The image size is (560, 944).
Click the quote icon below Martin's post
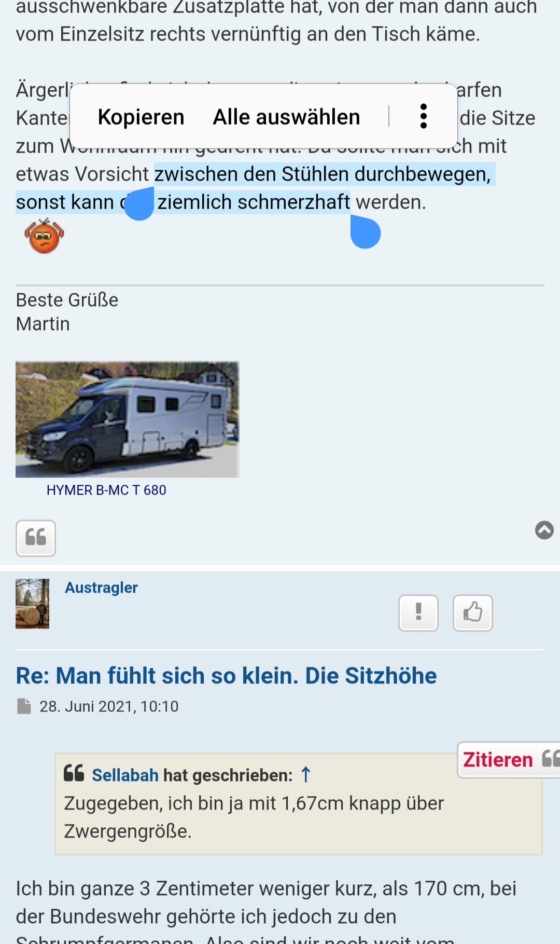36,538
